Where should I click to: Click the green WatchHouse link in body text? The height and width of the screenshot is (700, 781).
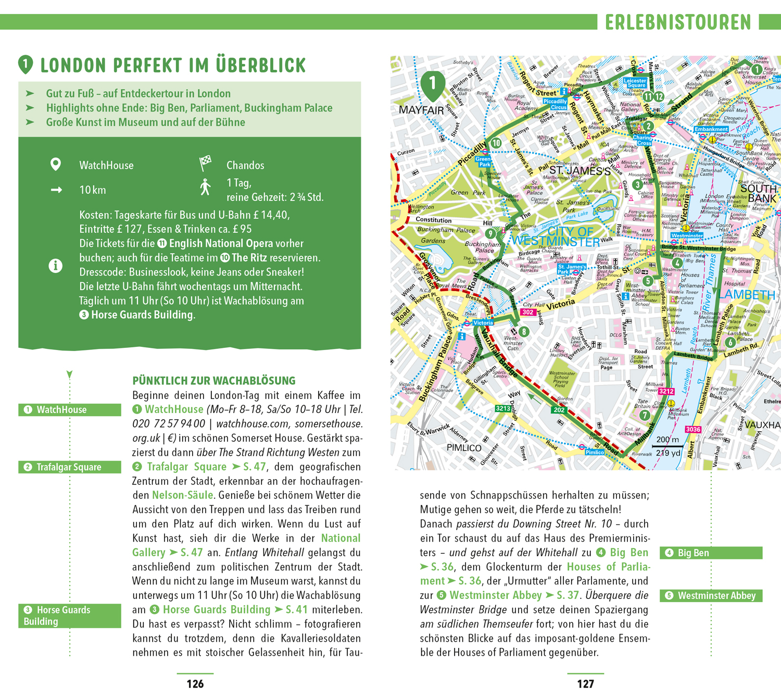click(x=174, y=409)
